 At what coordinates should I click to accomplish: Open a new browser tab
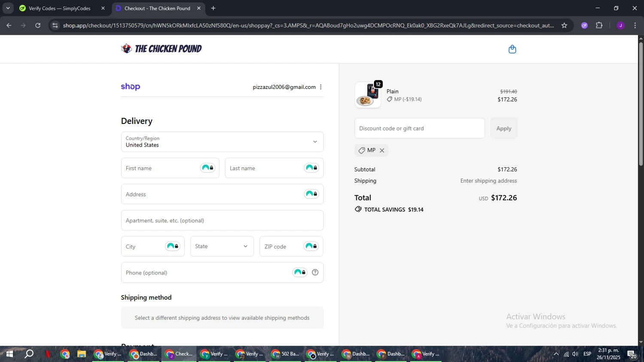point(213,8)
